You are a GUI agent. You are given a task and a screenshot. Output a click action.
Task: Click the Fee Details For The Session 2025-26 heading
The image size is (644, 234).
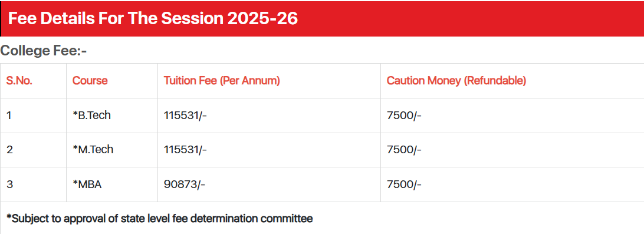153,19
